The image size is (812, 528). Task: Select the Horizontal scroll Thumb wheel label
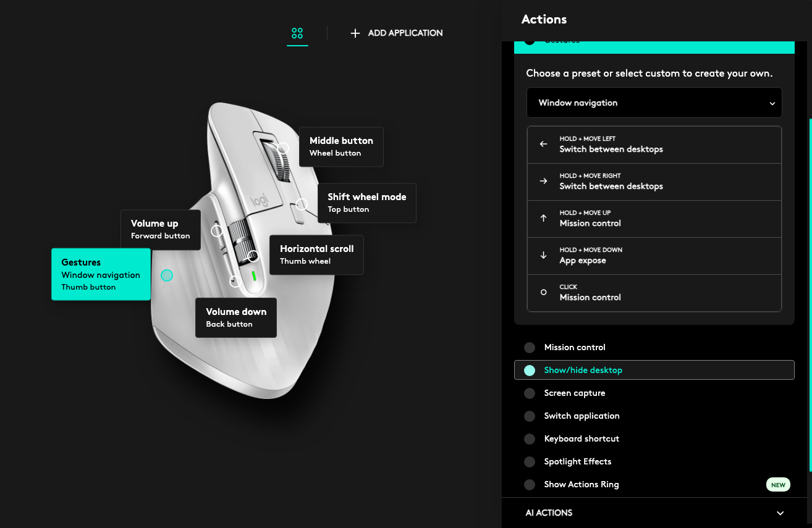(x=317, y=255)
